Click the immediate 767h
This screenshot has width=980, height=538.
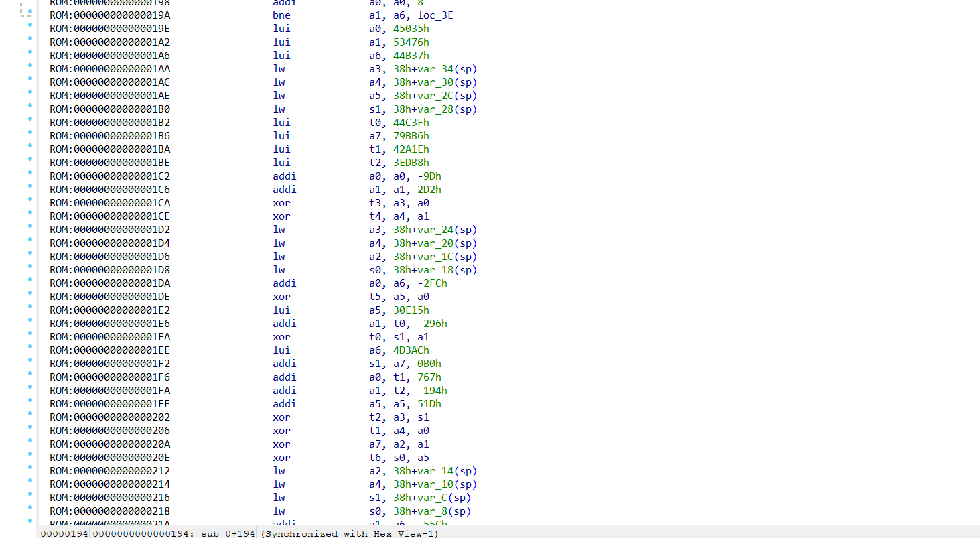coord(429,377)
